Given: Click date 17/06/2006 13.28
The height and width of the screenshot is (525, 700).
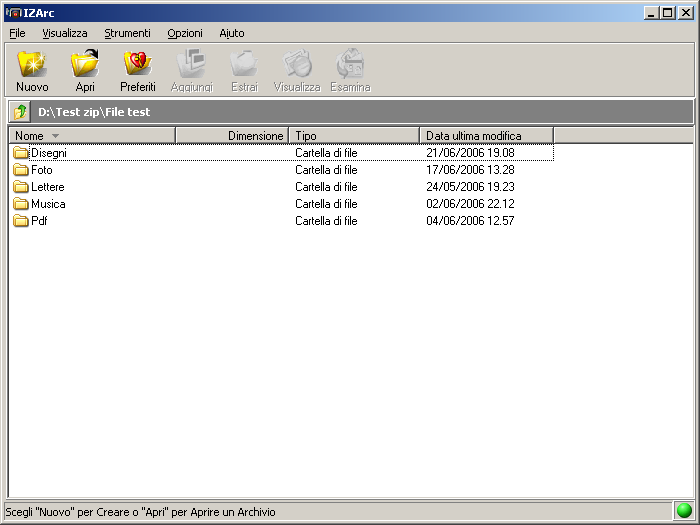Looking at the screenshot, I should tap(470, 170).
